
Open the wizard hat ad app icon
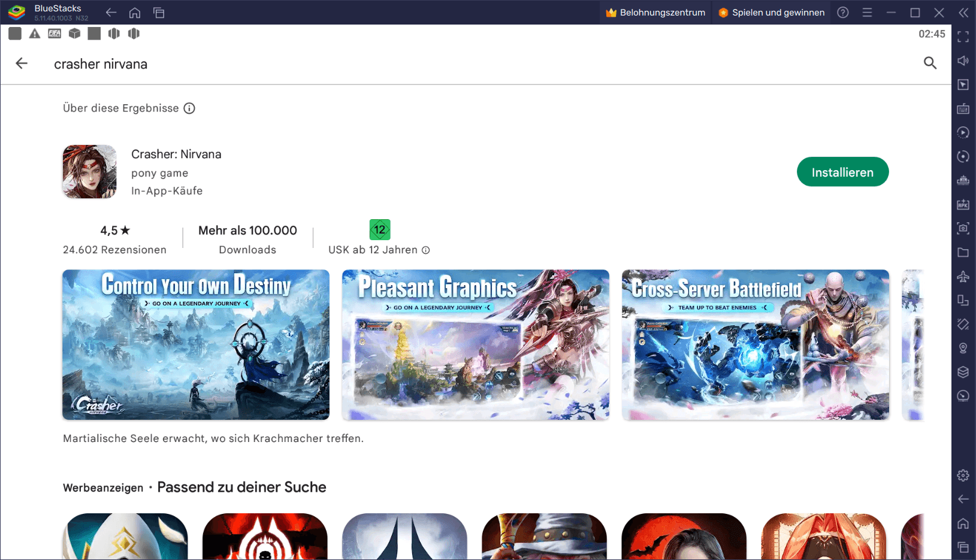tap(544, 537)
